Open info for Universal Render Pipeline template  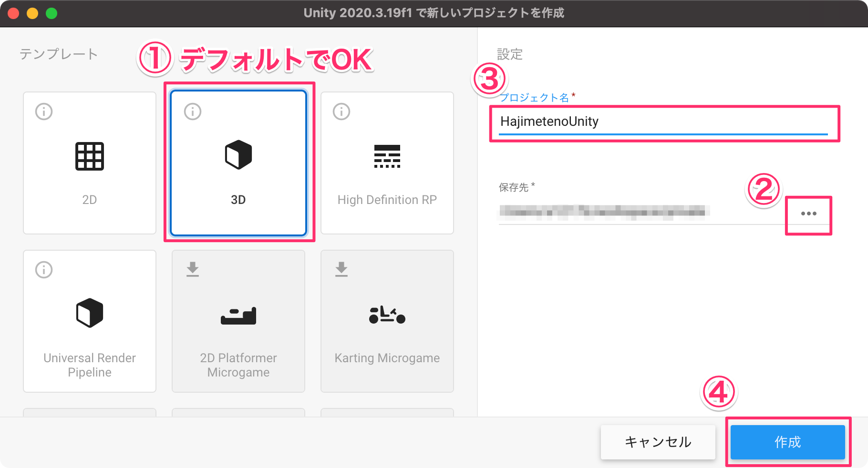coord(44,270)
